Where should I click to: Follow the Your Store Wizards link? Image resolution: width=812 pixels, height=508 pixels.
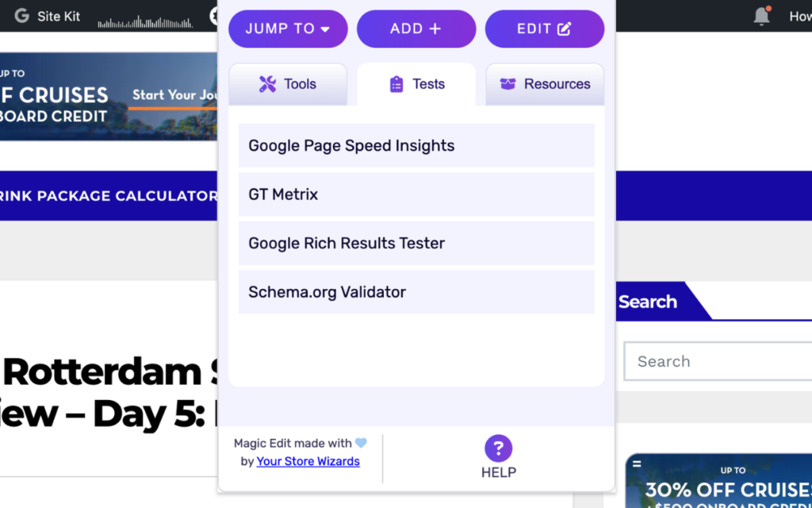308,461
